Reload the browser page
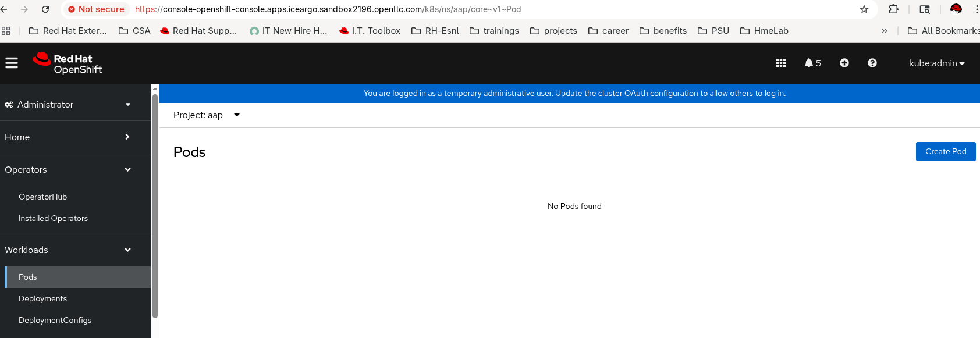 tap(45, 9)
